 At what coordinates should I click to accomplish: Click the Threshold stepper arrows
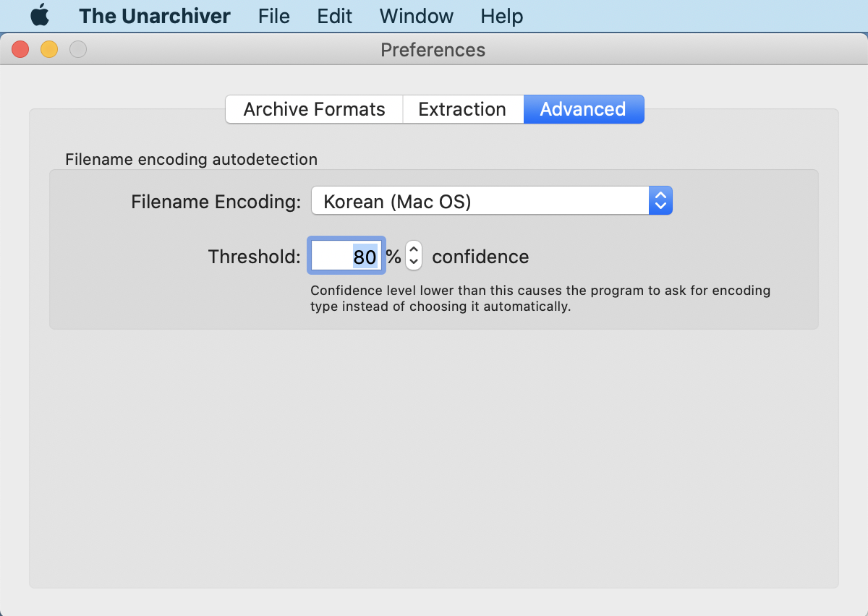(x=413, y=256)
